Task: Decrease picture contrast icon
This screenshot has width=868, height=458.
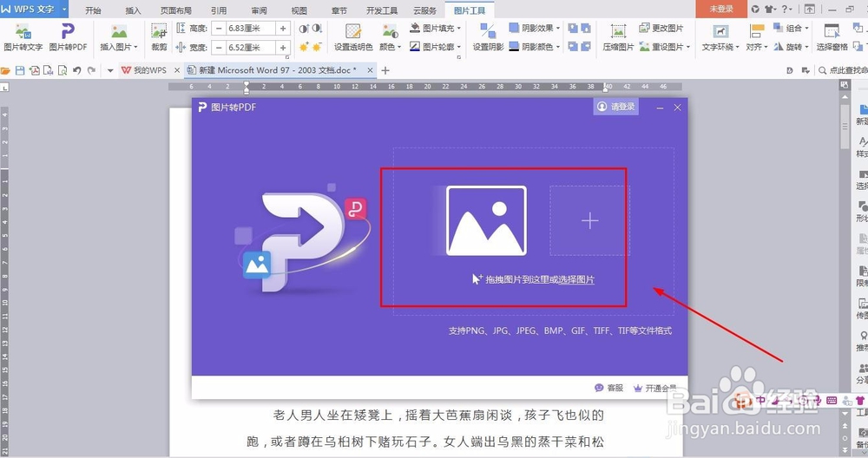Action: (317, 29)
